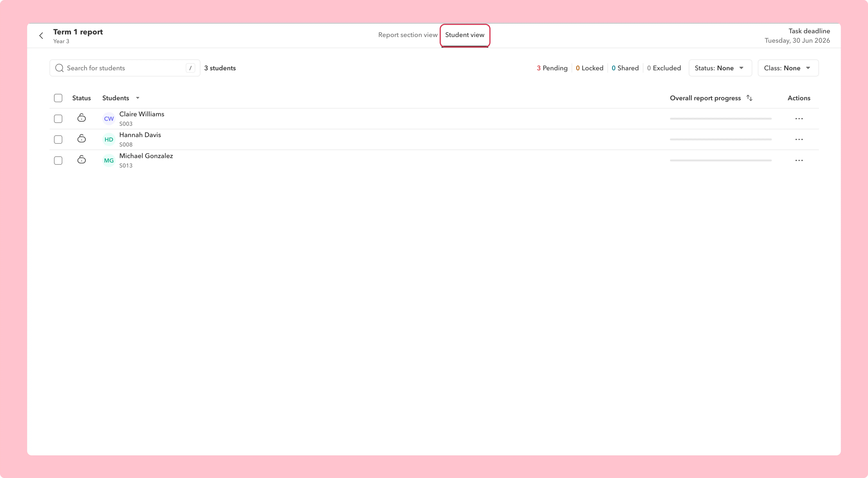The image size is (868, 478).
Task: Click the Year 3 subtitle
Action: (61, 41)
